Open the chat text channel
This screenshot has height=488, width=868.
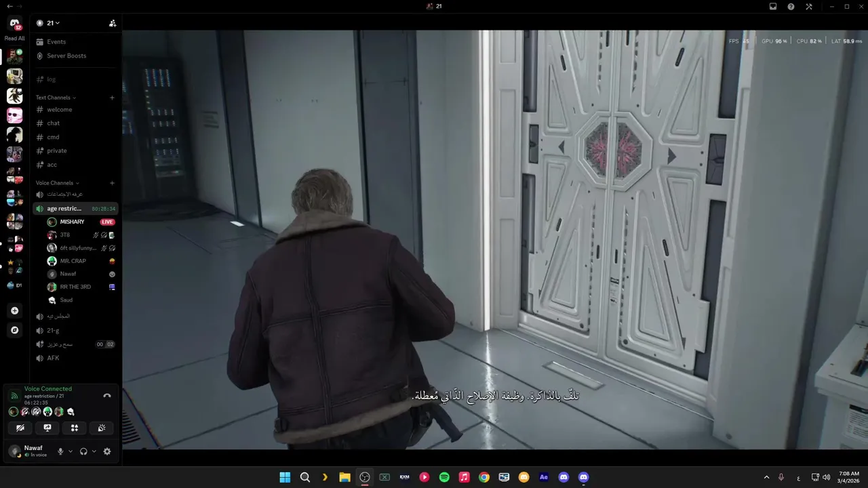click(x=75, y=123)
